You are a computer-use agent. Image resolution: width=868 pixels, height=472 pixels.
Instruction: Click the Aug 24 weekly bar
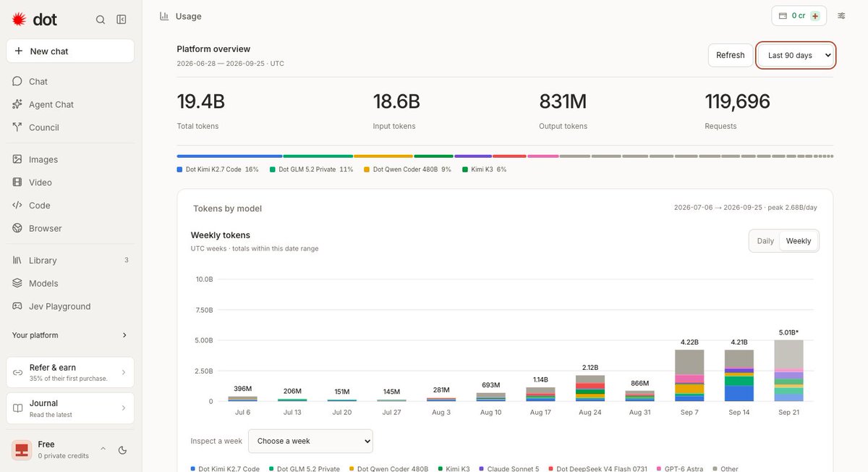590,388
